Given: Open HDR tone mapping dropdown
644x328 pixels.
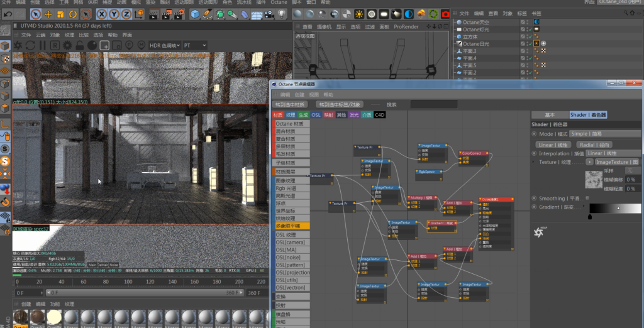Looking at the screenshot, I should point(165,45).
